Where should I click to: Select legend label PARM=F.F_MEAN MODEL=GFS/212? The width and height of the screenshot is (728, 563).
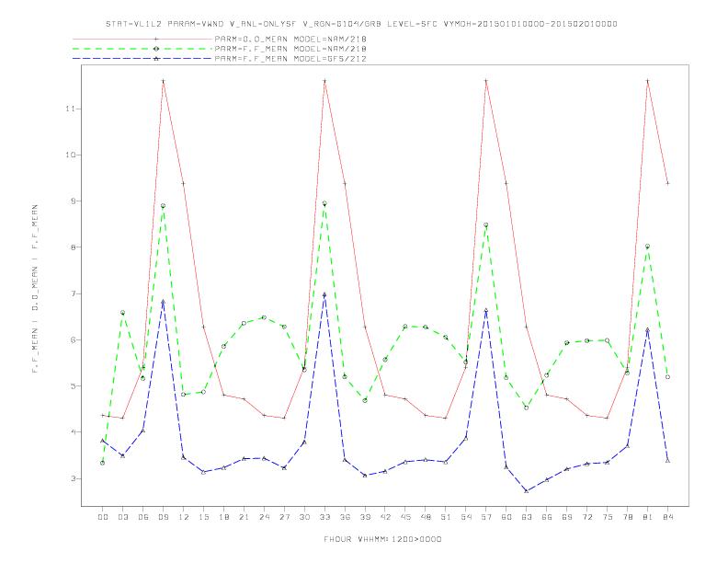[x=290, y=59]
